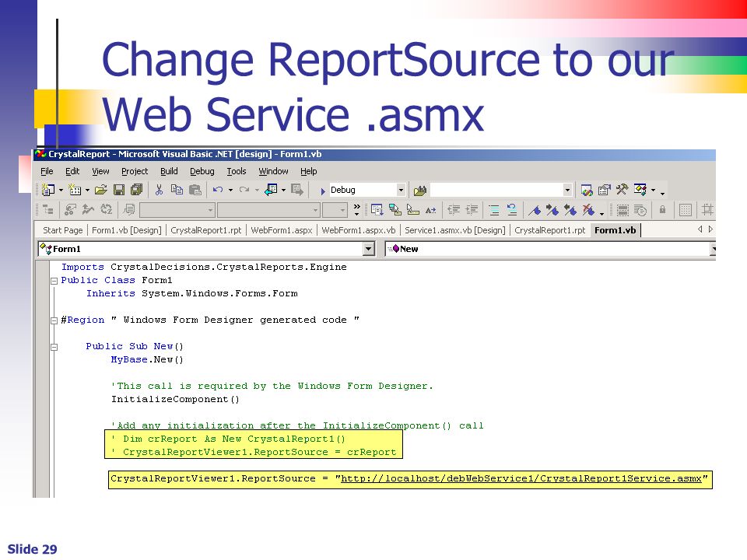747x560 pixels.
Task: Expand the toolbar overflow chevron
Action: coord(357,209)
